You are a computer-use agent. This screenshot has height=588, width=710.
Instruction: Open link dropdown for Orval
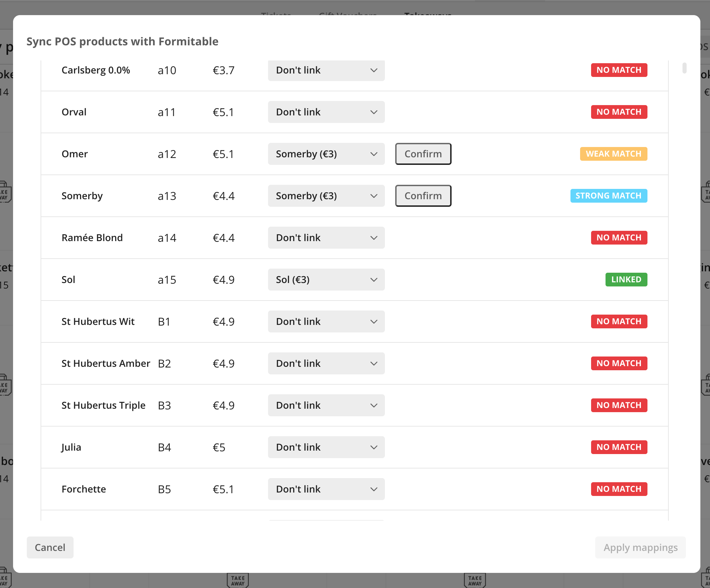coord(326,112)
